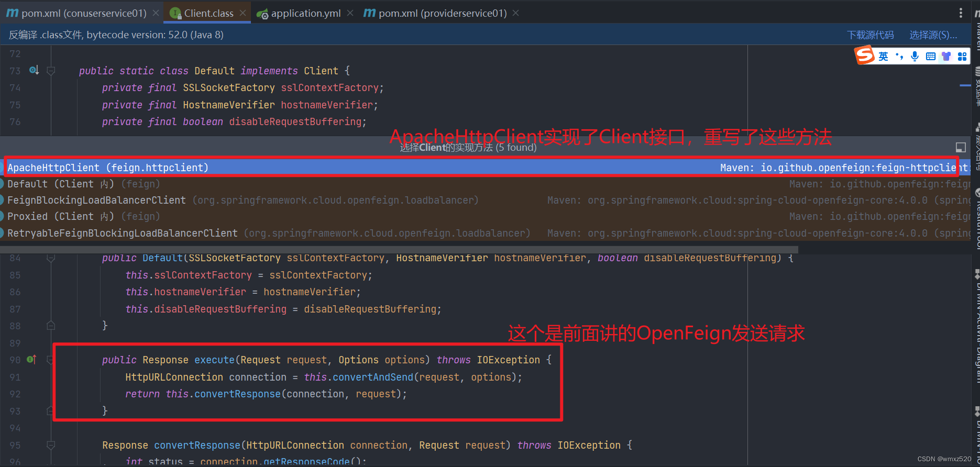Screen dimensions: 980x467
Task: Collapse fold end marker at line 88
Action: [x=51, y=326]
